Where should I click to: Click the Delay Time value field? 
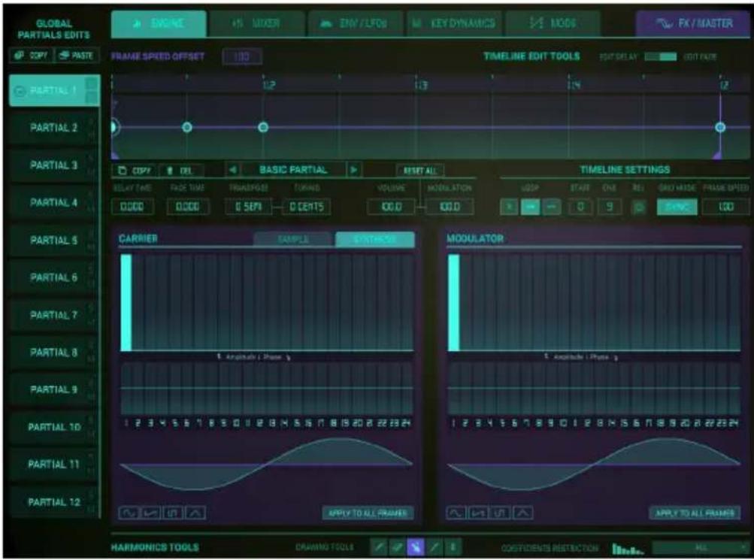tap(132, 207)
